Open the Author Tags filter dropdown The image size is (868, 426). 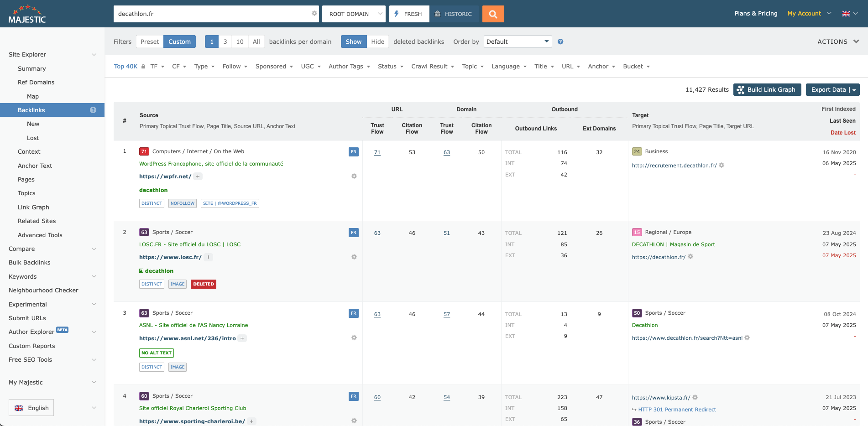pyautogui.click(x=350, y=66)
